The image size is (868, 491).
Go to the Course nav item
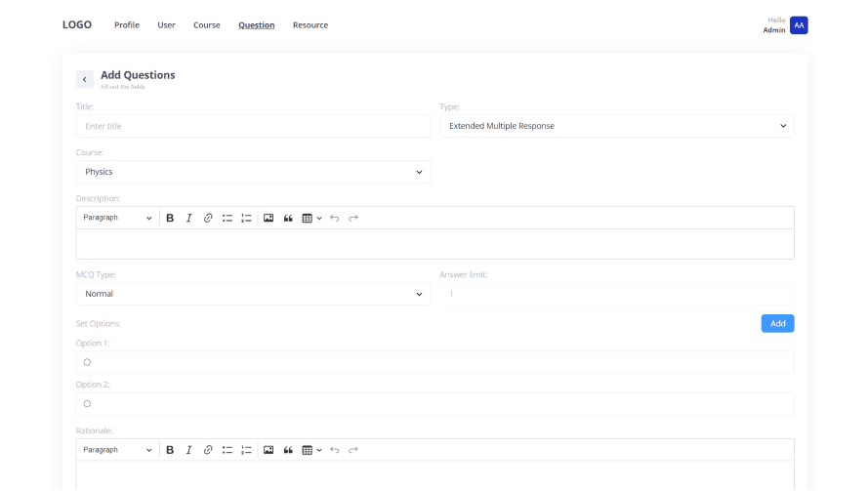coord(206,25)
